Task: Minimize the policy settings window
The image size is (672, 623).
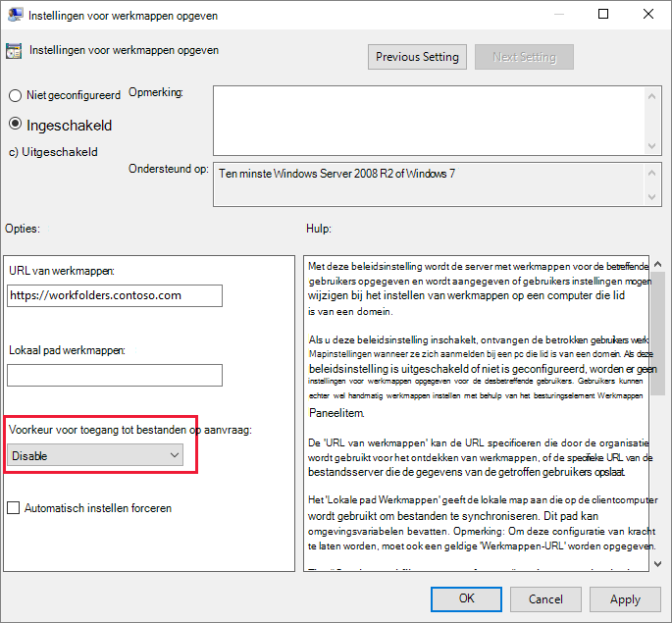Action: (x=558, y=14)
